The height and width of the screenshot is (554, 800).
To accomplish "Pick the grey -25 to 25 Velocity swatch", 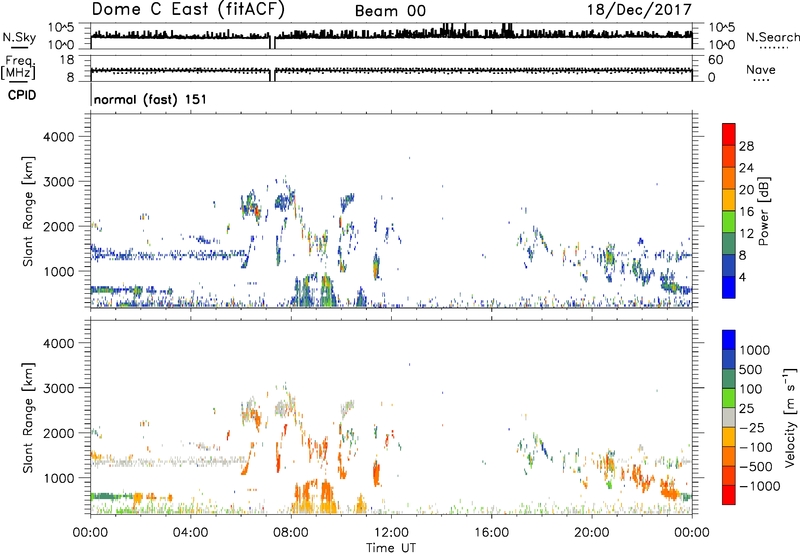I will tap(729, 417).
